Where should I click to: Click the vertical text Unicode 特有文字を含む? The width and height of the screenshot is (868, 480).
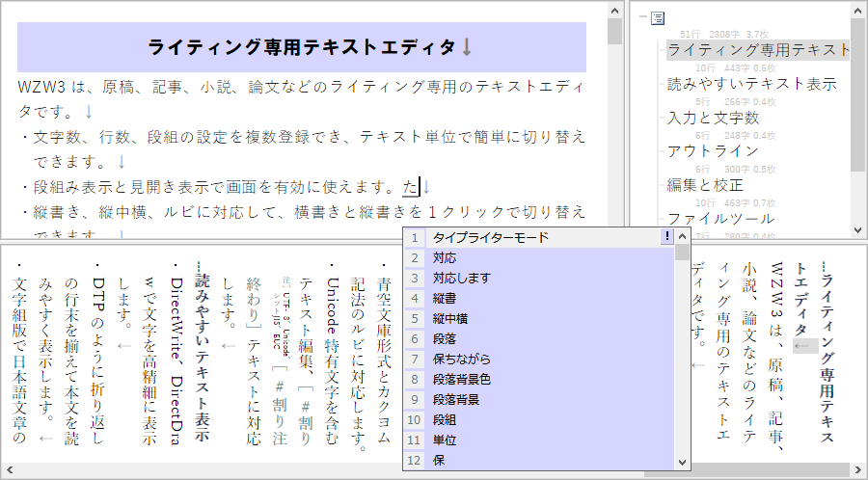tap(332, 360)
